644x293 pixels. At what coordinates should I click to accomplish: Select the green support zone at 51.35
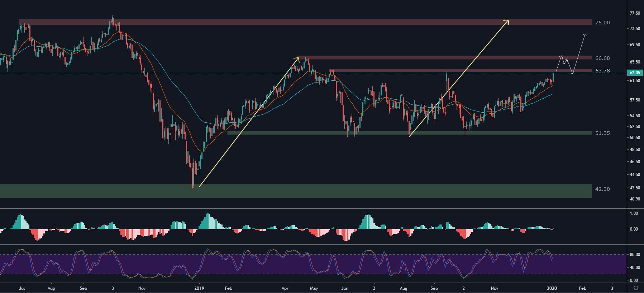(x=410, y=133)
